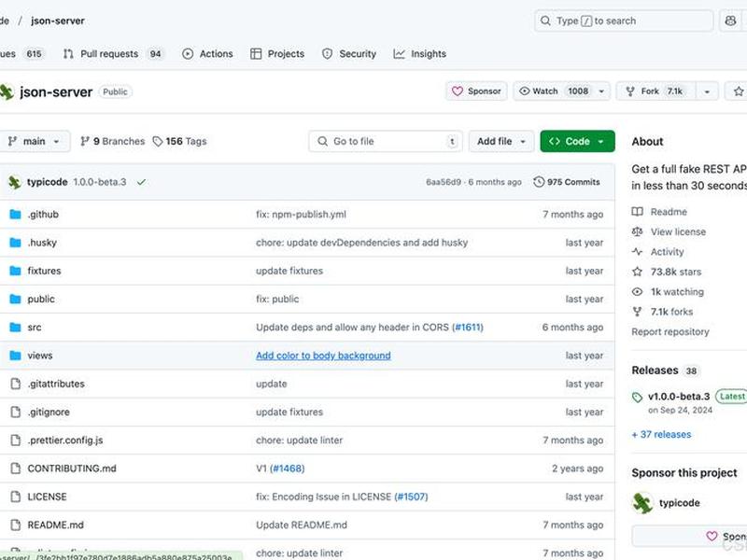This screenshot has width=747, height=560.
Task: Open the Projects tab
Action: point(277,54)
